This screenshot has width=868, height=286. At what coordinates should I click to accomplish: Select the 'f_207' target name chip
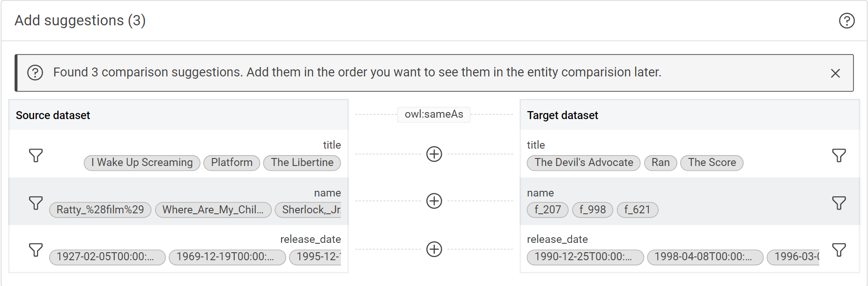click(x=548, y=210)
